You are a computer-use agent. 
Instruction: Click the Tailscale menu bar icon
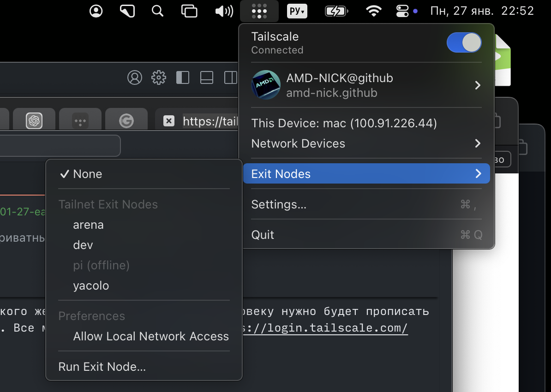(x=259, y=11)
